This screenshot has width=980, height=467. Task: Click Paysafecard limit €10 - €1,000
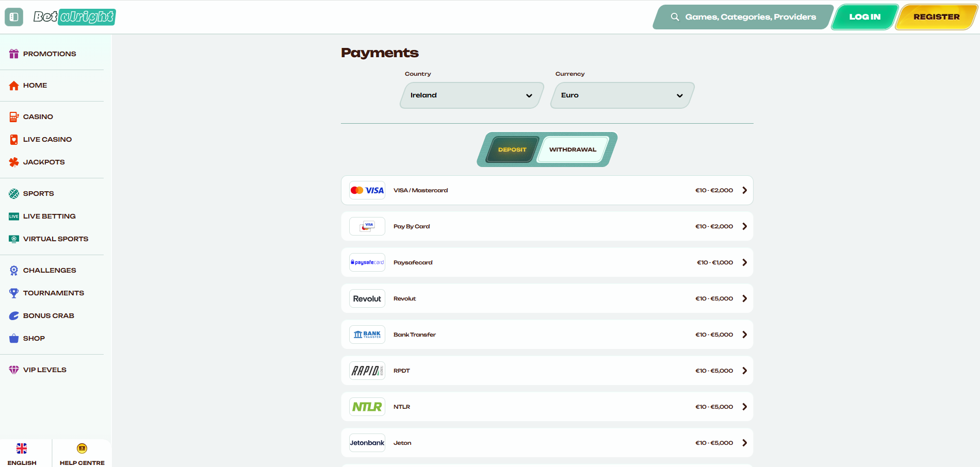coord(715,262)
